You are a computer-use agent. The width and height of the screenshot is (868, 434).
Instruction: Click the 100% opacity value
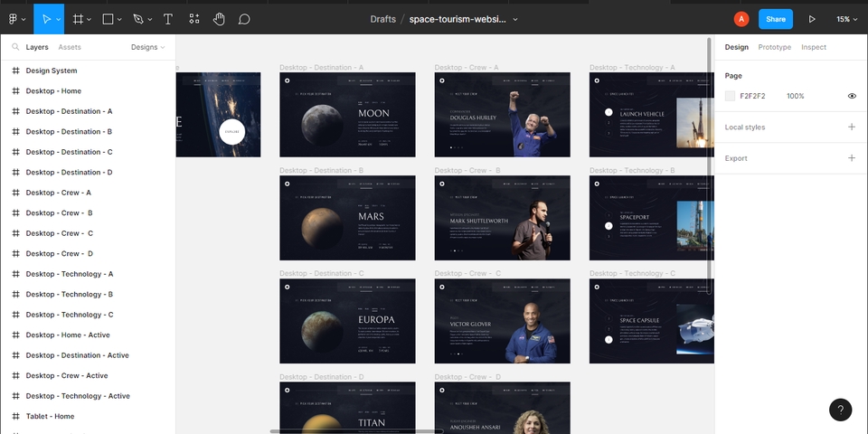[796, 96]
